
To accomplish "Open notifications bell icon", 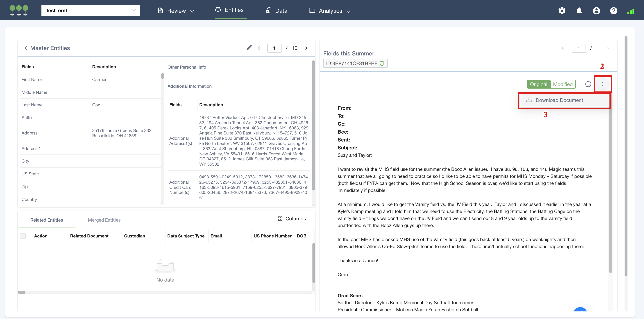I will [579, 11].
